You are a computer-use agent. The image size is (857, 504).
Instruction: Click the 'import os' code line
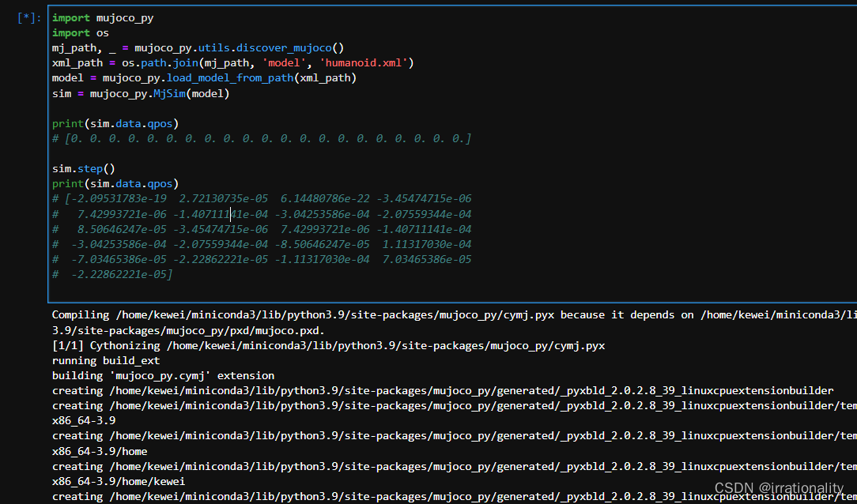click(x=81, y=32)
